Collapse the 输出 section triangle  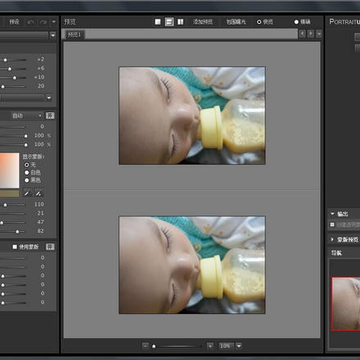(x=332, y=214)
